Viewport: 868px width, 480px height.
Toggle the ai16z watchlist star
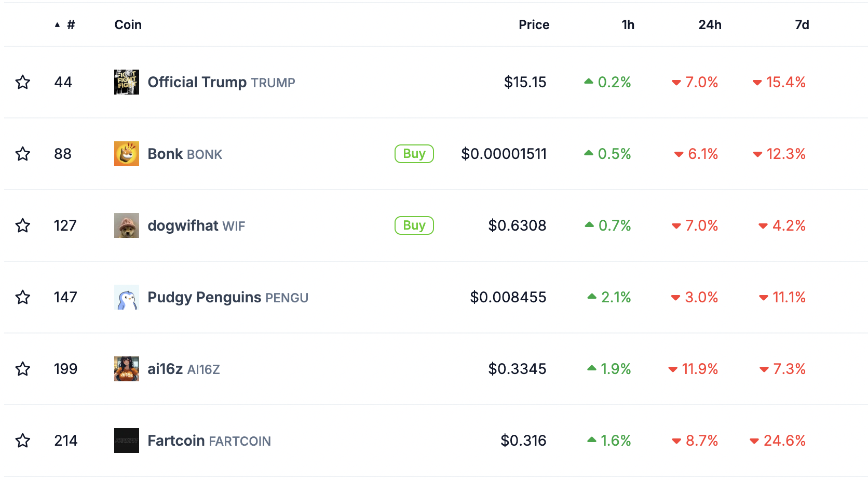pos(23,369)
